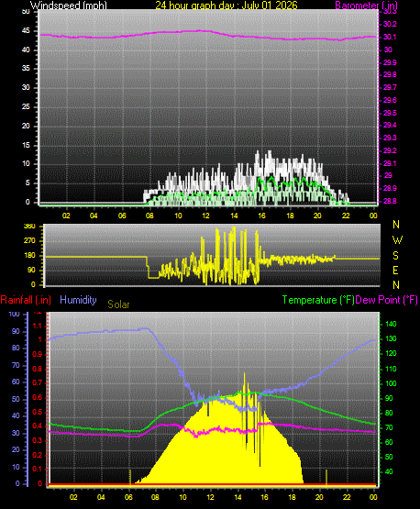Click the 29.9 value on barometer axis

(390, 62)
